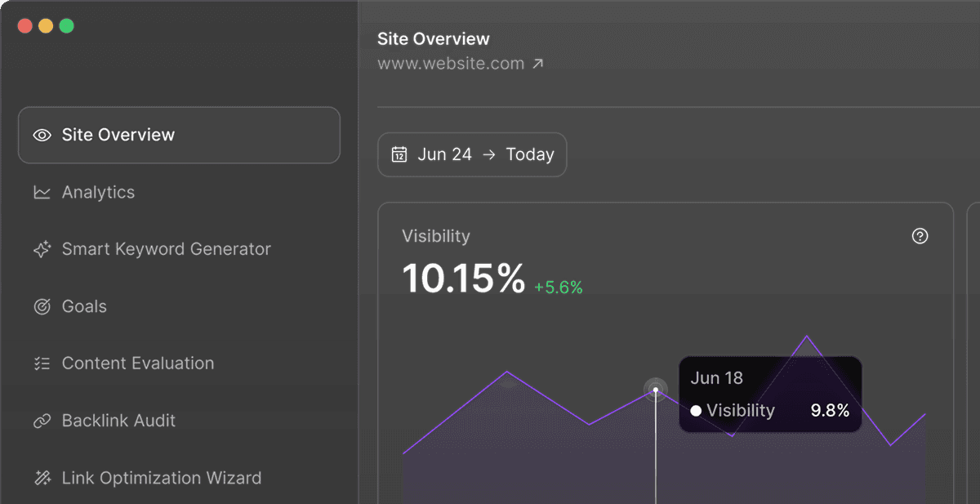
Task: Click the Goals target icon
Action: pos(42,307)
